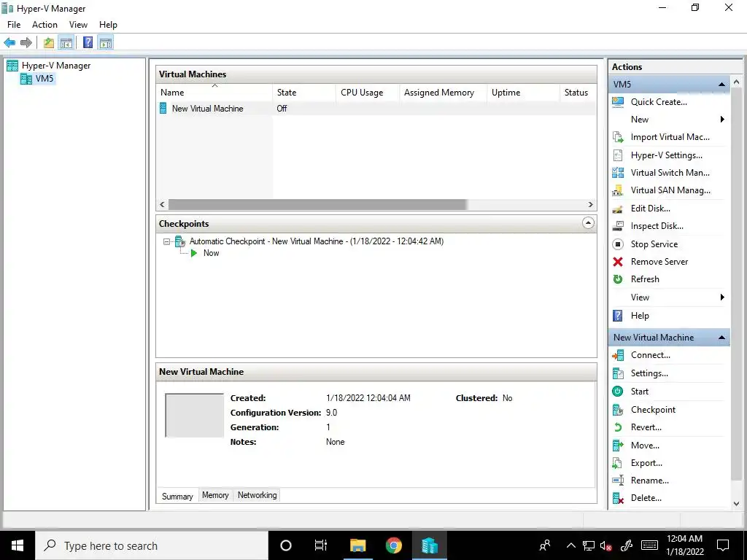Sort by the State column header
The width and height of the screenshot is (747, 560).
click(x=304, y=93)
